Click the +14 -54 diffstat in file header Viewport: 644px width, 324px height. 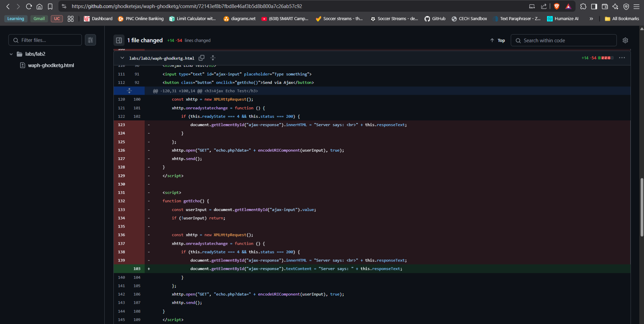(x=589, y=58)
